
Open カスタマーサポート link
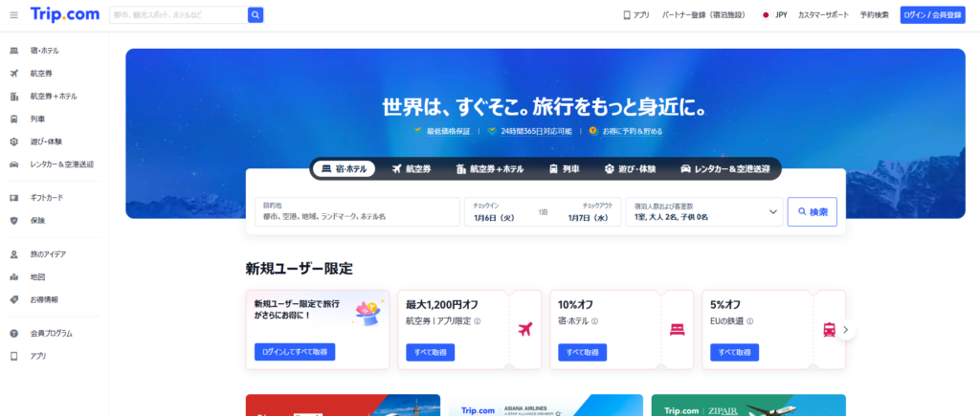823,15
